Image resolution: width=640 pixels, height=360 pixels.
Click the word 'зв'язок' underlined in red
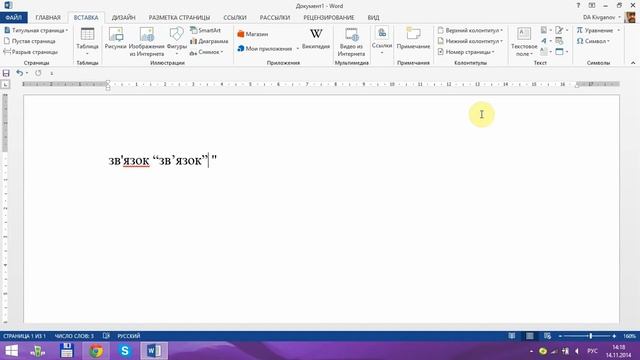pos(129,161)
